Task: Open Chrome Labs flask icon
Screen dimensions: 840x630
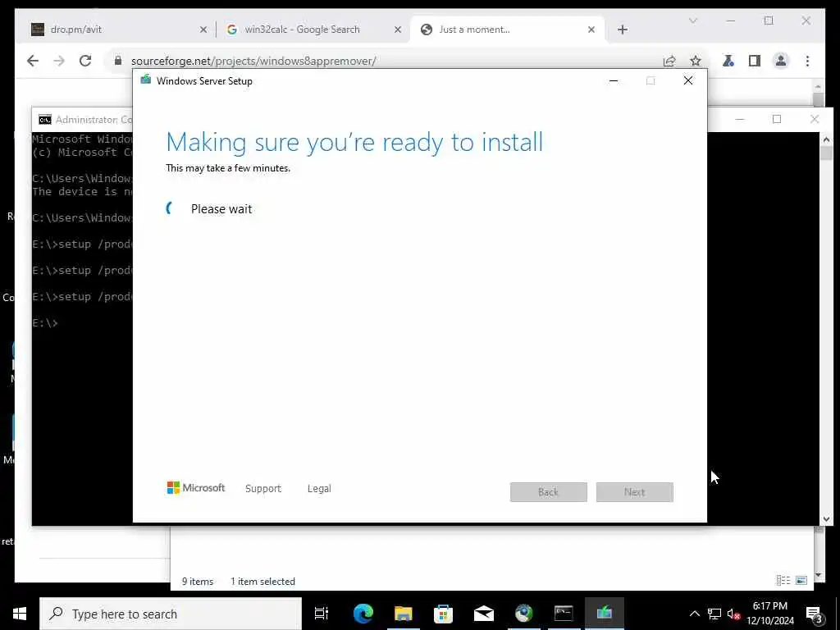Action: 728,61
